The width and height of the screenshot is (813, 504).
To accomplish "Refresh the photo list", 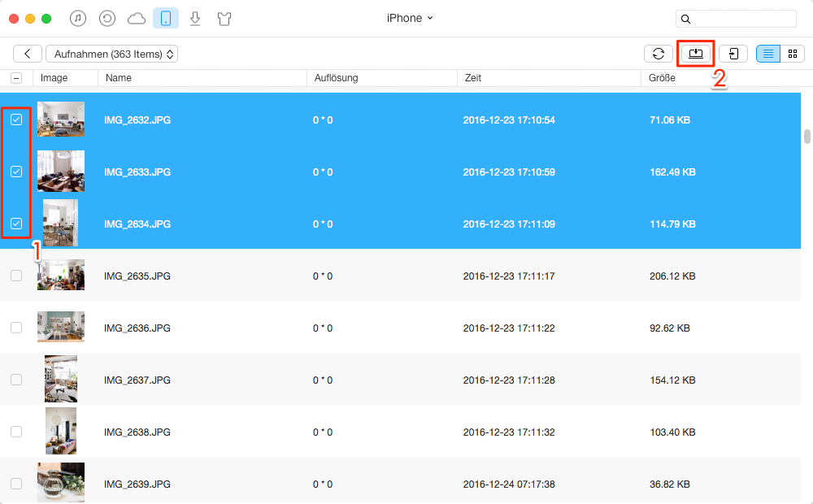I will coord(659,54).
